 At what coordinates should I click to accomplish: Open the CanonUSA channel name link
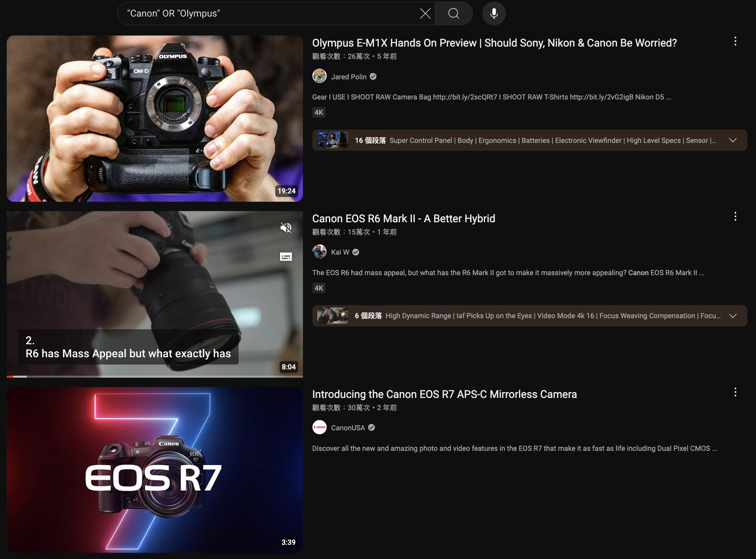[348, 428]
